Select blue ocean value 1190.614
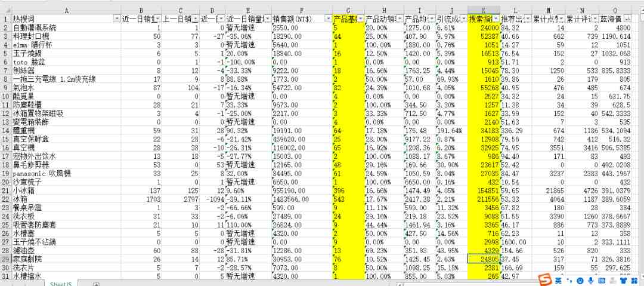The height and width of the screenshot is (286, 644). [615, 36]
